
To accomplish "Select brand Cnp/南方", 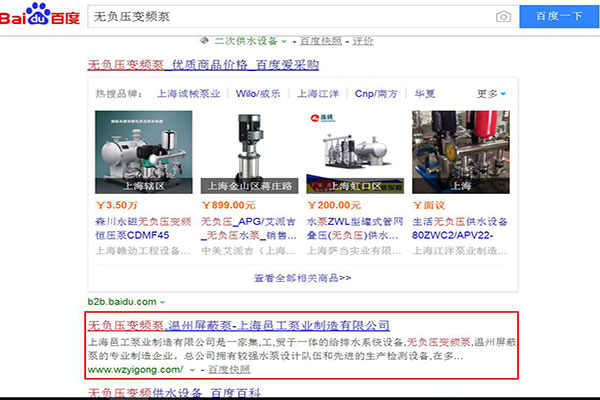I will point(376,94).
